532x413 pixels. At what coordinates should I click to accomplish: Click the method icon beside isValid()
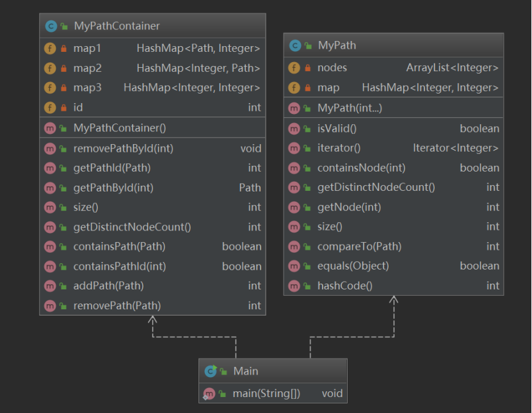pyautogui.click(x=294, y=129)
